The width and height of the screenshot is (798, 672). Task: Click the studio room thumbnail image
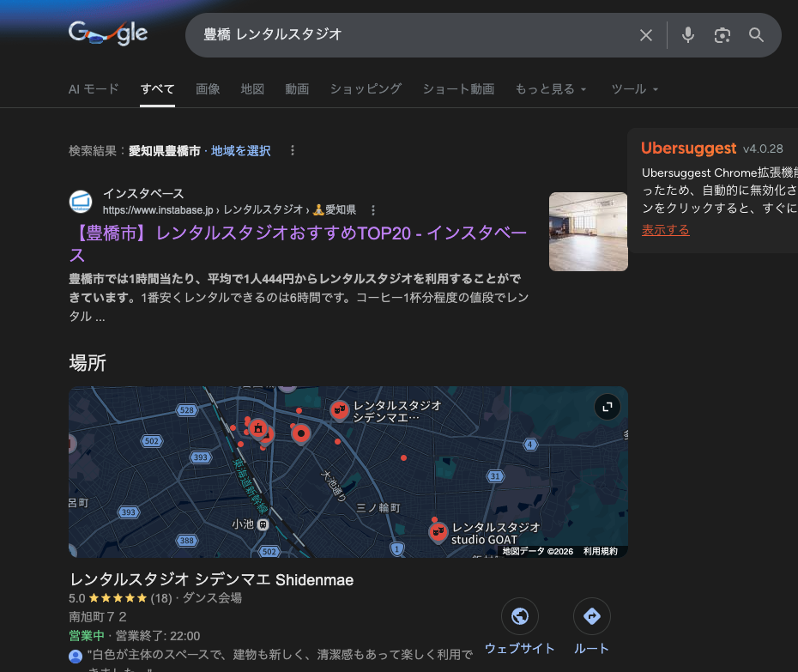point(588,232)
